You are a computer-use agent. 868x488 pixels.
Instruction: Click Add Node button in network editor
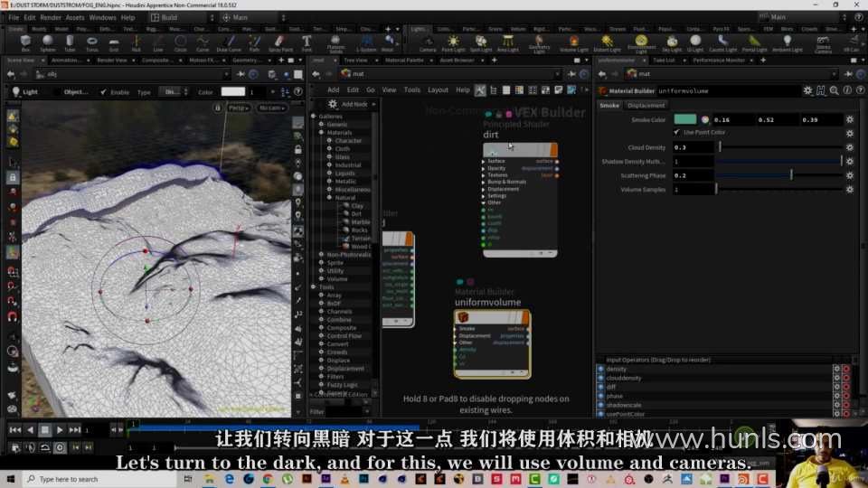(354, 104)
